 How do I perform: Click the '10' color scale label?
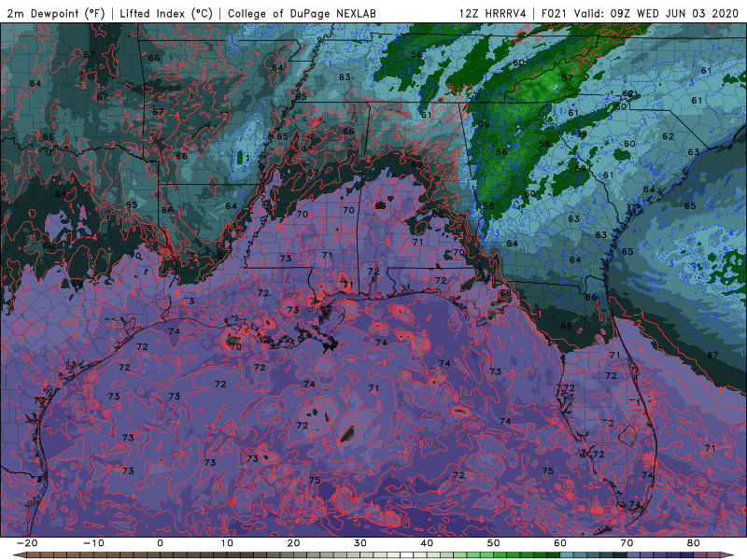click(x=227, y=543)
